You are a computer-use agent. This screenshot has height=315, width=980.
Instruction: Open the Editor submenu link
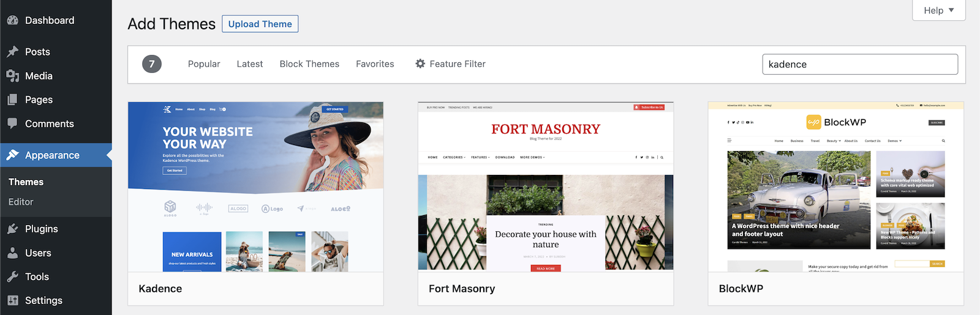(21, 202)
